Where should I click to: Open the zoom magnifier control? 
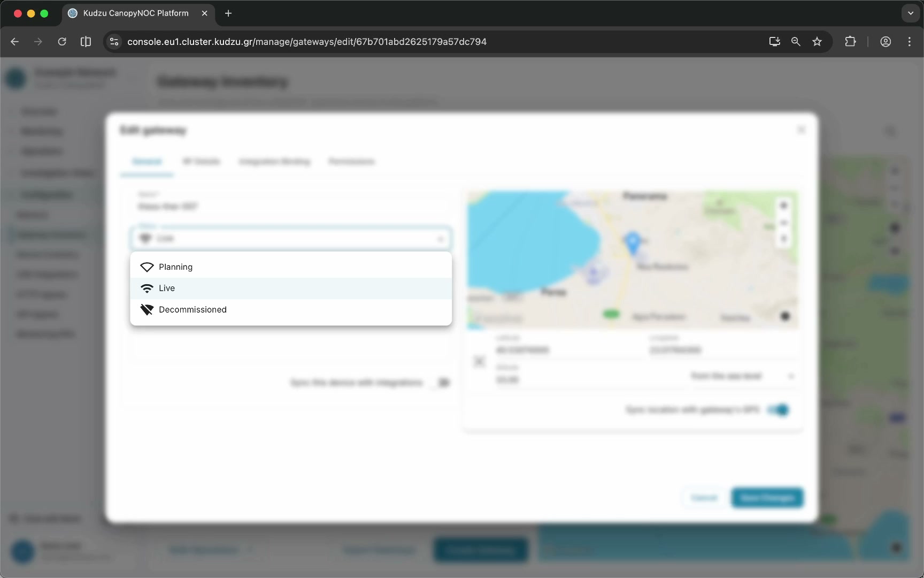pos(796,42)
